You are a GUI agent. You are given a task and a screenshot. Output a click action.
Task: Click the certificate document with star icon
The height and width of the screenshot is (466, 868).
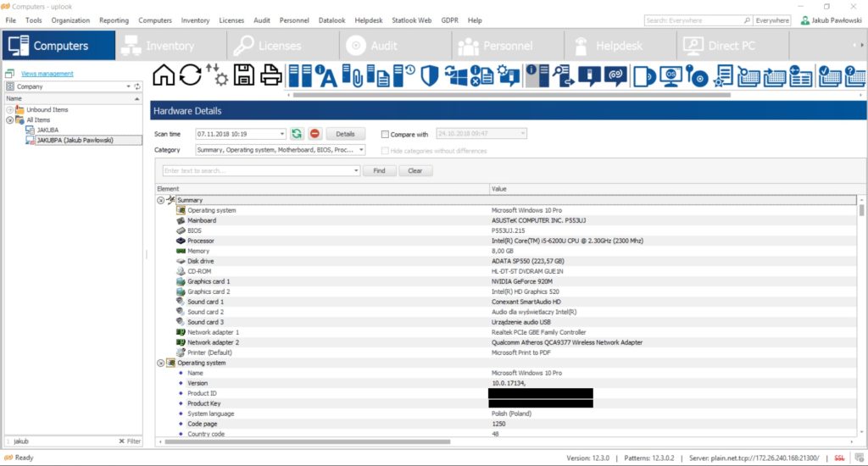(723, 75)
